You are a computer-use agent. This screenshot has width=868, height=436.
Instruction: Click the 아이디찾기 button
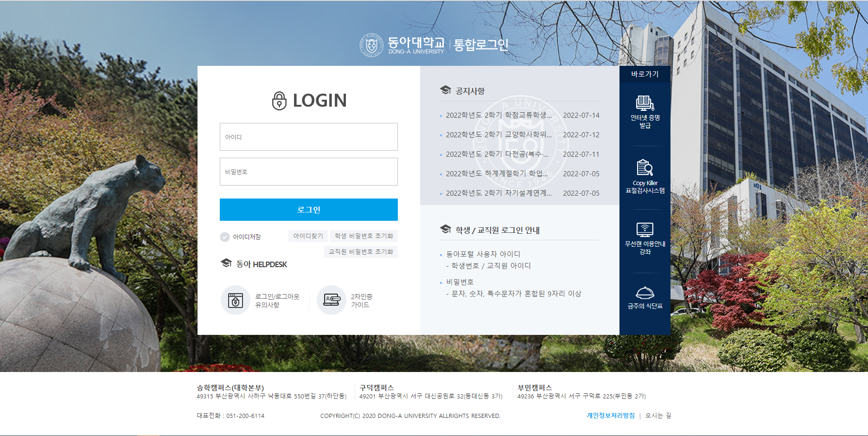tap(308, 236)
